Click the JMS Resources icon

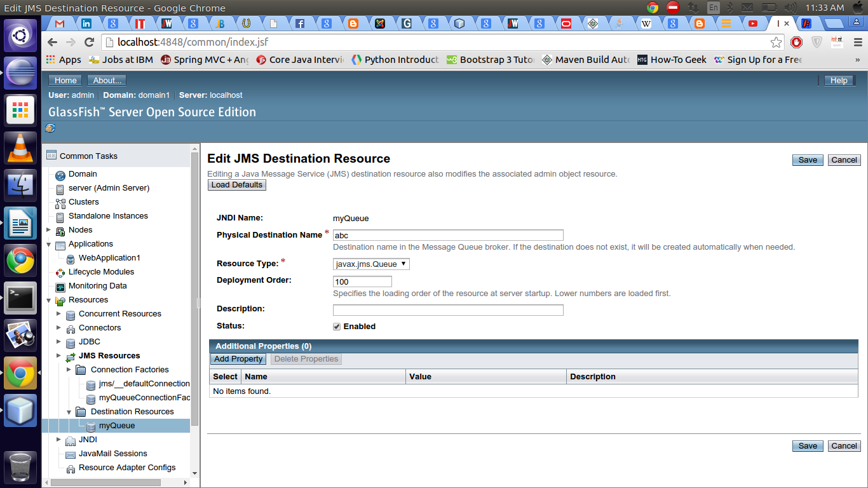point(71,356)
